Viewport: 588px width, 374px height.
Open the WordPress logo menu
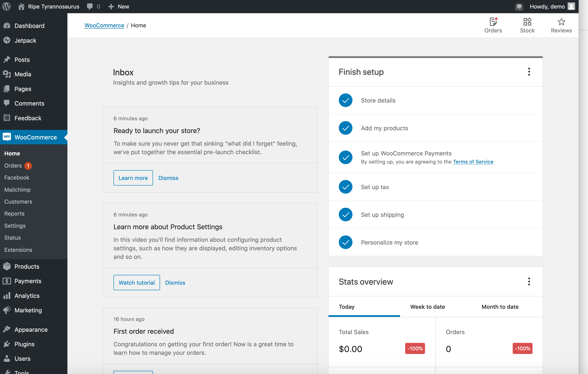(x=7, y=6)
